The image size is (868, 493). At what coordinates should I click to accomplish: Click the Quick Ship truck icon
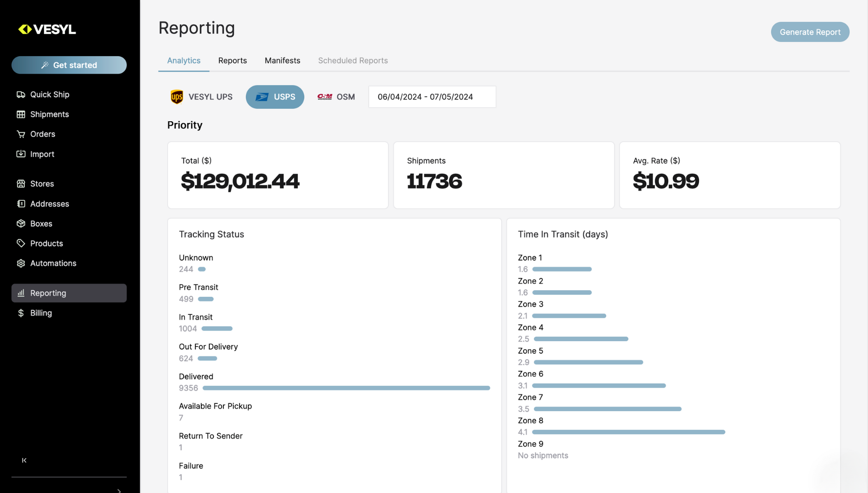pyautogui.click(x=21, y=95)
